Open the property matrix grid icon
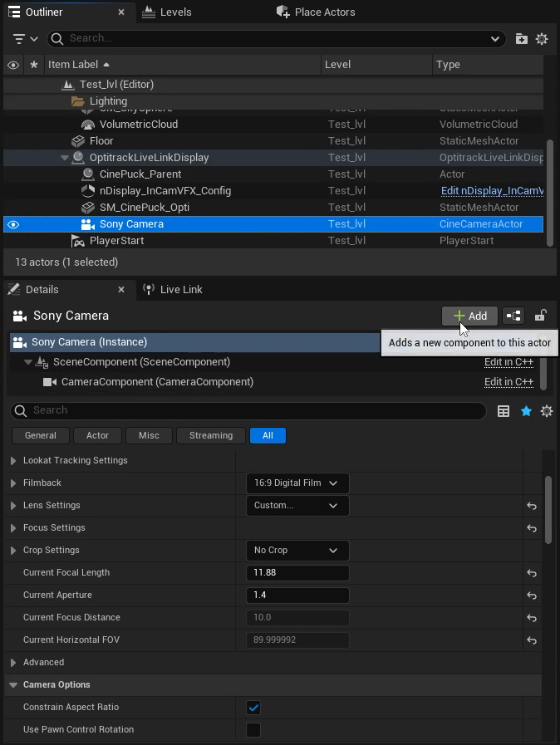Screen dimensions: 560x745 [x=504, y=411]
